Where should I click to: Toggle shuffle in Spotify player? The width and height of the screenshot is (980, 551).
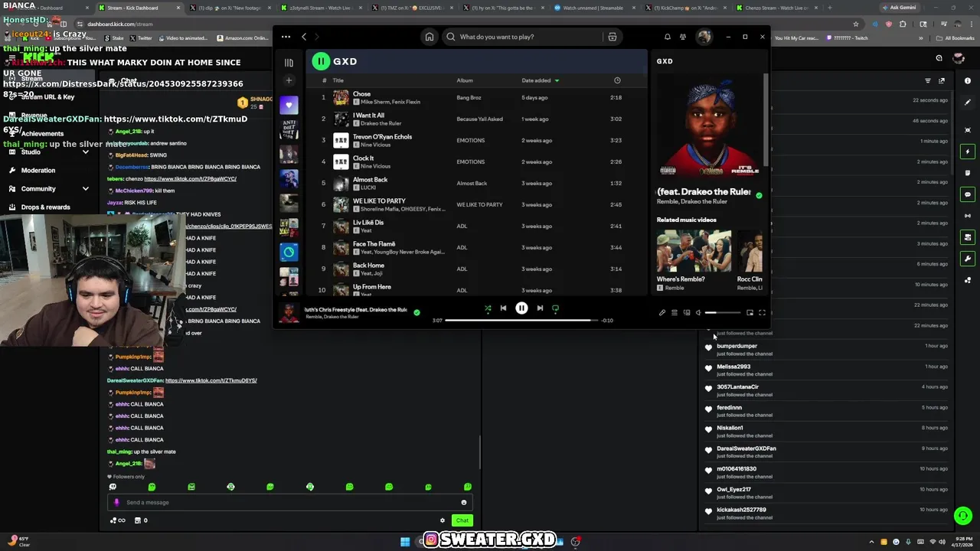(x=488, y=308)
